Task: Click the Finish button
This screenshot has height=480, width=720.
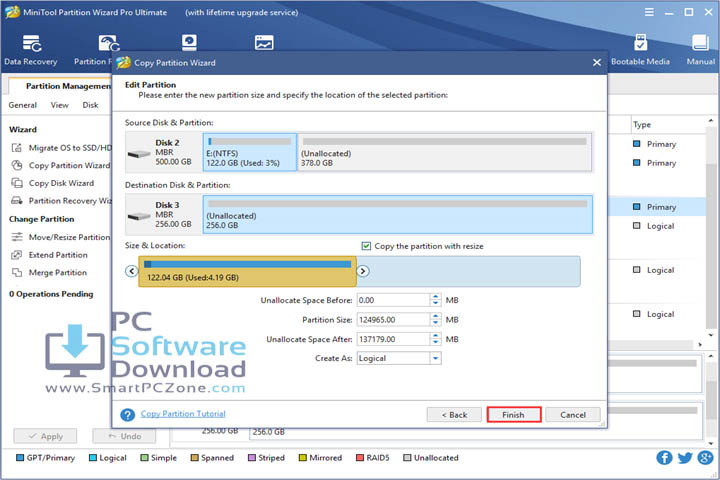Action: [513, 415]
